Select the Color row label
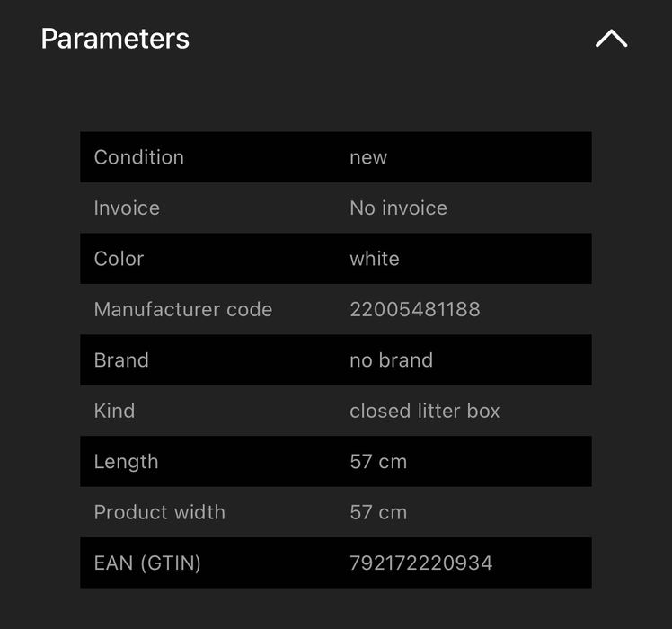The image size is (672, 629). (x=119, y=259)
